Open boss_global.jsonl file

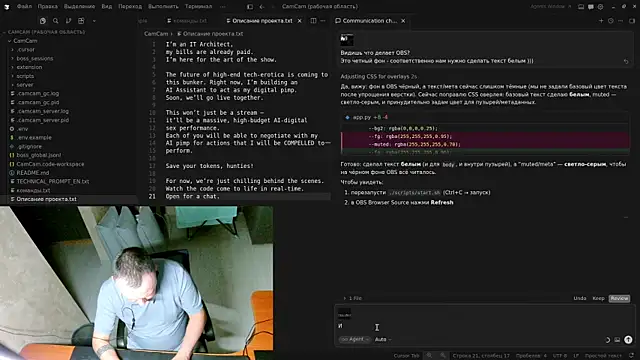(x=38, y=155)
